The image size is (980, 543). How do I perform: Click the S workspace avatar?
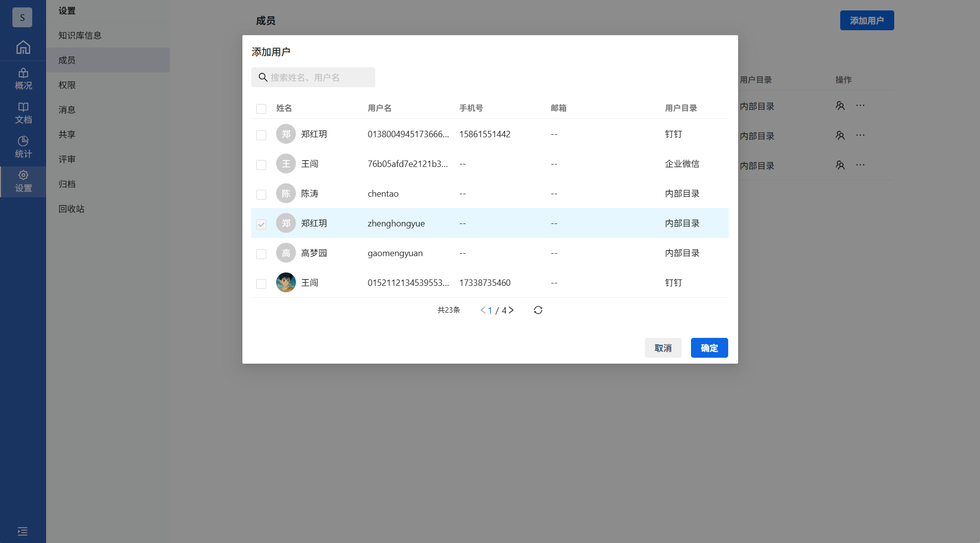coord(22,17)
